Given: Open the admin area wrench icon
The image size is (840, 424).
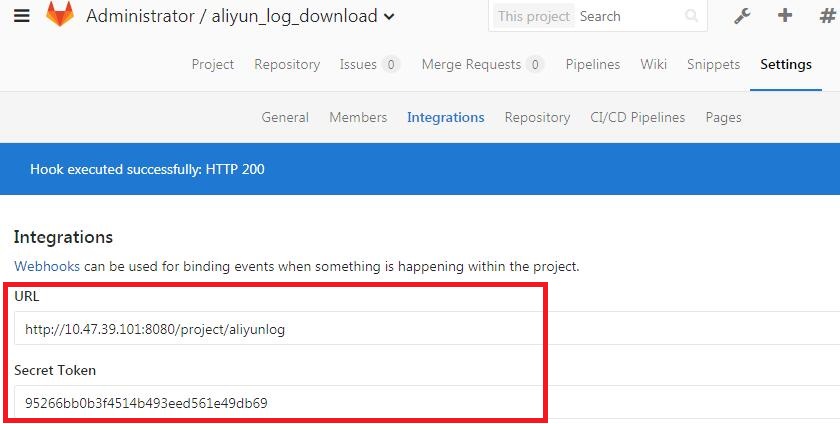Looking at the screenshot, I should click(x=742, y=16).
